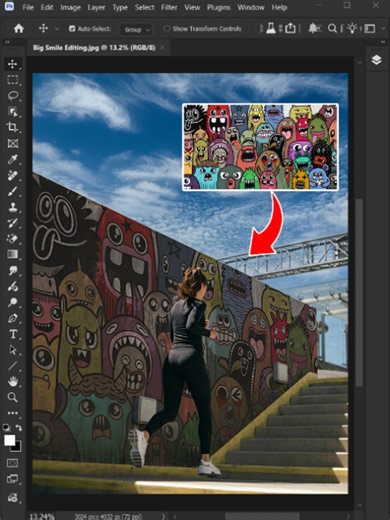
Task: Toggle Quick Mask mode
Action: click(x=13, y=463)
